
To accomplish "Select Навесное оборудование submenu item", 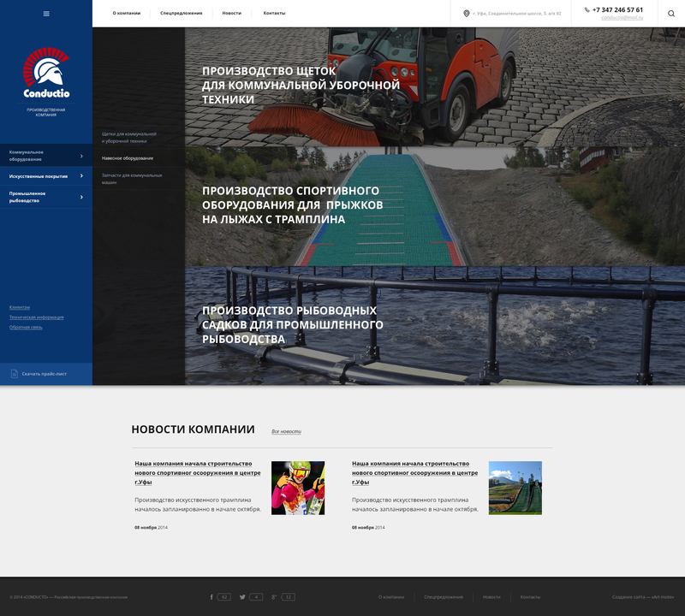I will tap(128, 158).
